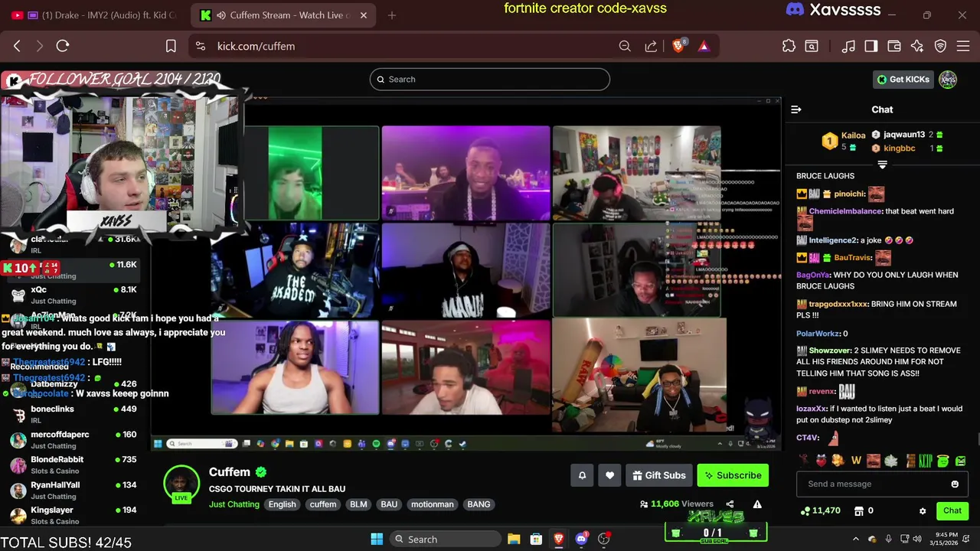The image size is (980, 551).
Task: Insert the heart emote from quick emotes
Action: point(821,461)
